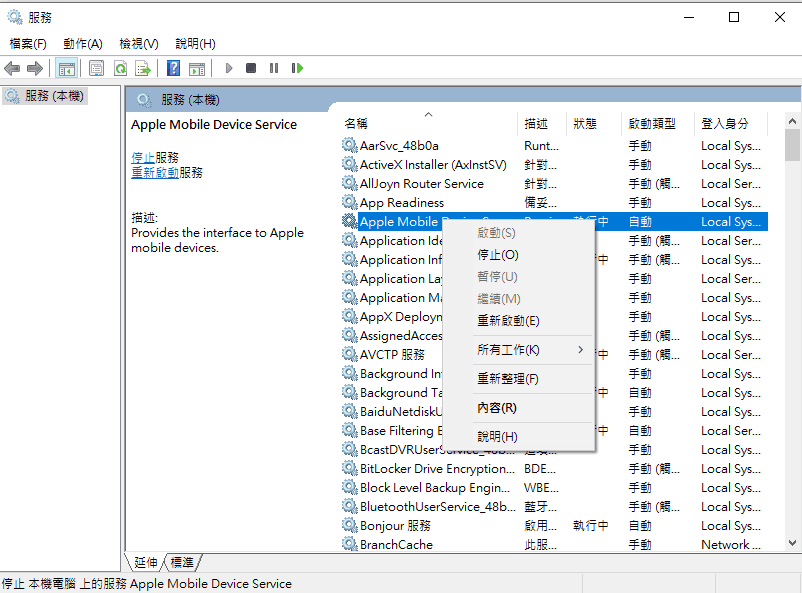
Task: Click the Refresh toolbar icon
Action: point(120,68)
